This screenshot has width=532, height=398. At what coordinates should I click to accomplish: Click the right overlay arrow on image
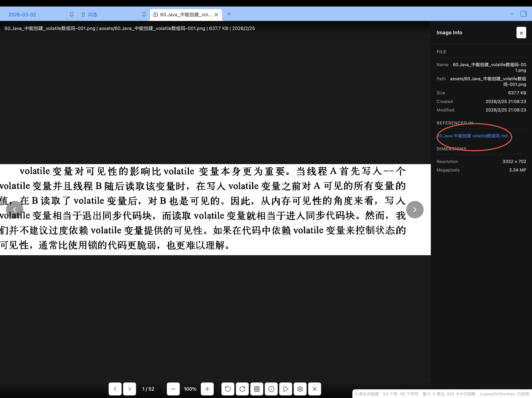(x=415, y=210)
